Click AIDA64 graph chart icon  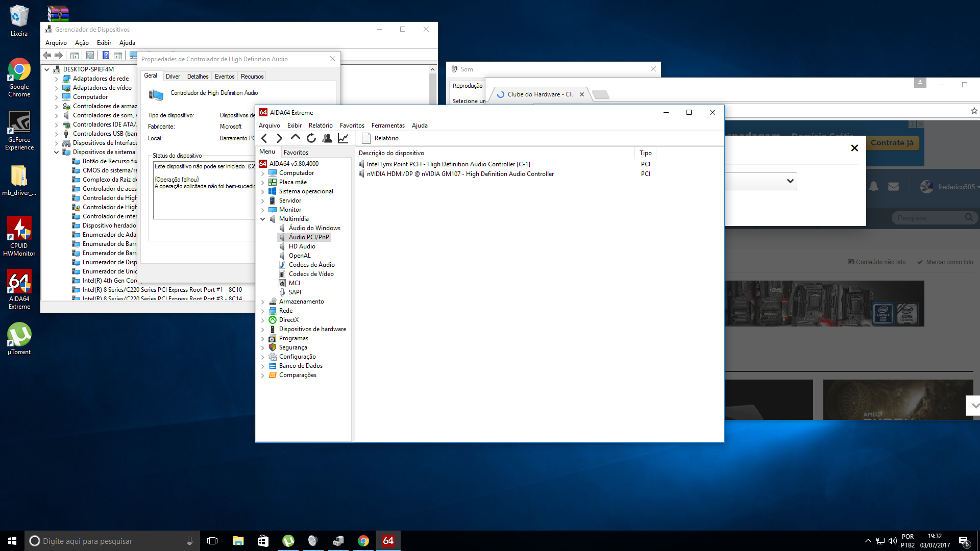[x=343, y=138]
